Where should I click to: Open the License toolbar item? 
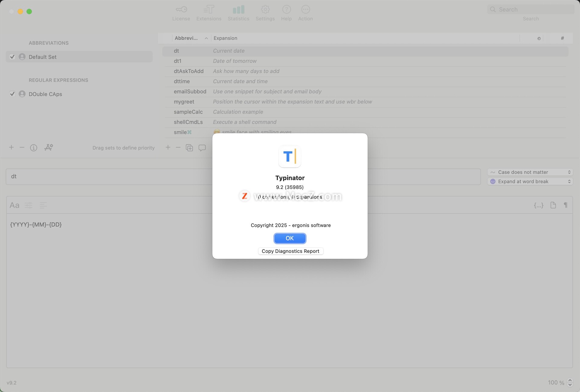click(181, 13)
